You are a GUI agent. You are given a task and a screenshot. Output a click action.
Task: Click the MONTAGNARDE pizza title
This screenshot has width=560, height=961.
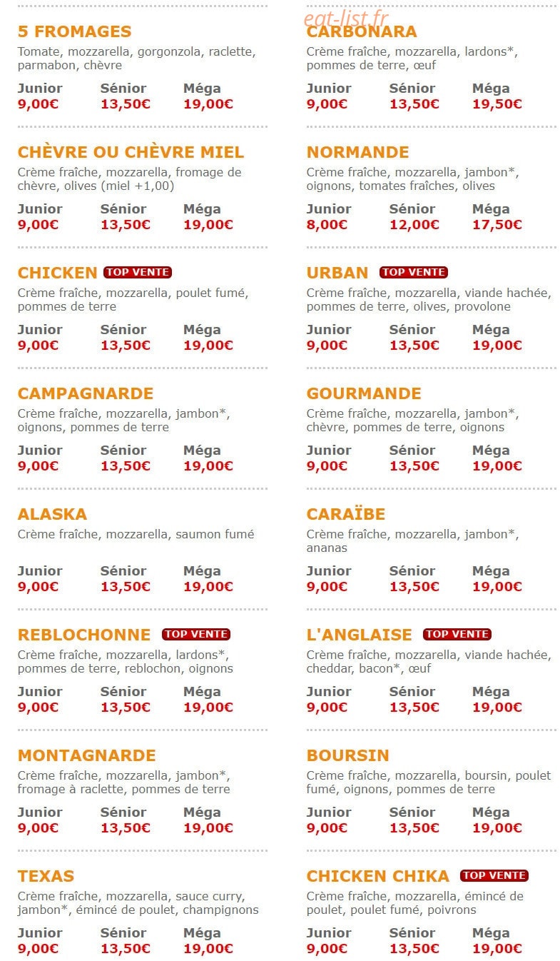(x=86, y=755)
